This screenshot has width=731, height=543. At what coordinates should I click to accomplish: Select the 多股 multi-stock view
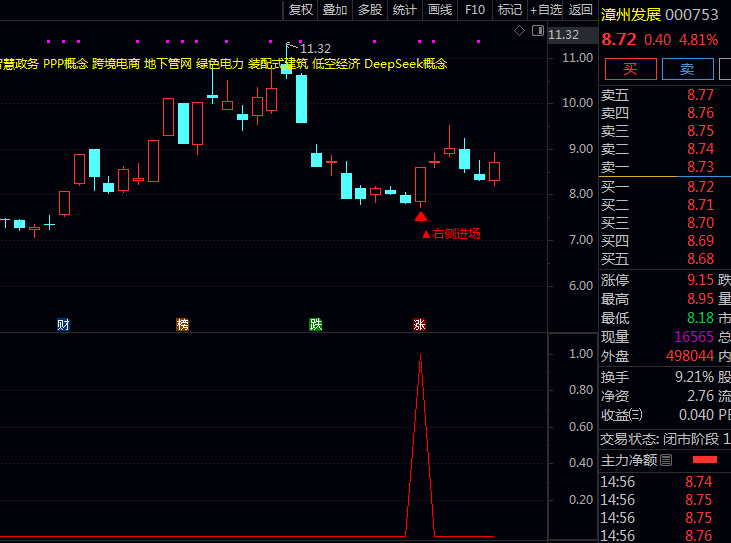tap(370, 10)
